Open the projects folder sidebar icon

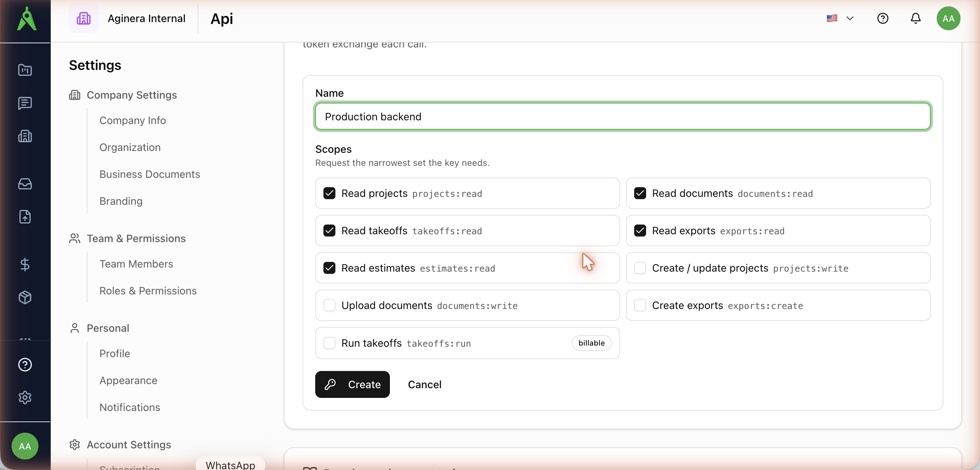pyautogui.click(x=25, y=69)
